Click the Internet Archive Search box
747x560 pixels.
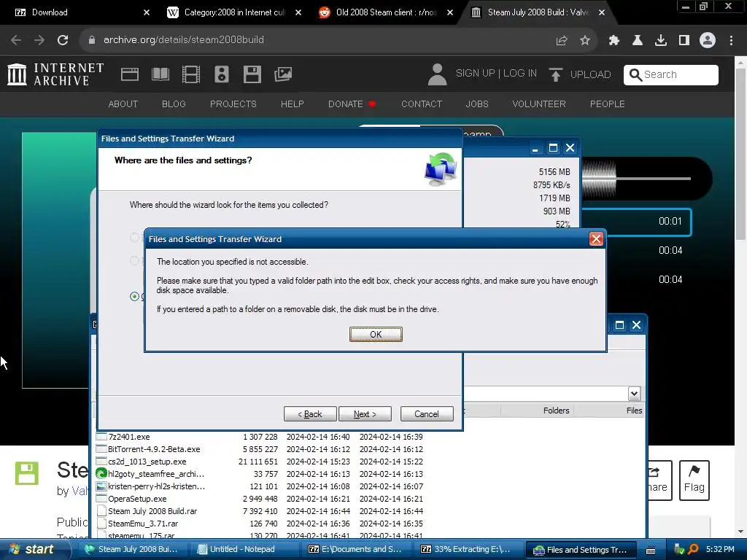[x=671, y=75]
